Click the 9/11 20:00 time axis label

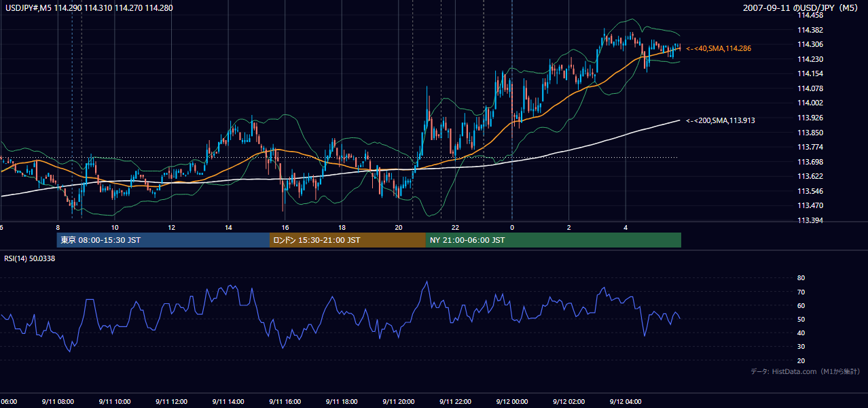click(399, 402)
